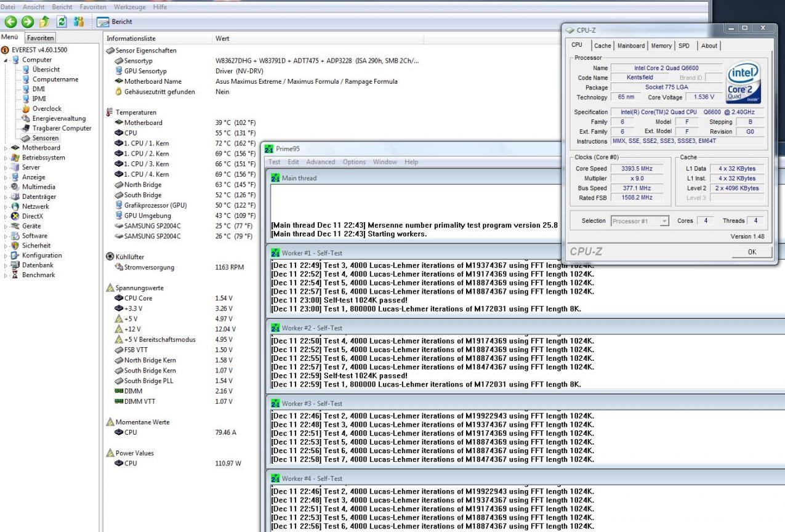Expand the Motherboard tree node
This screenshot has width=785, height=532.
click(6, 148)
